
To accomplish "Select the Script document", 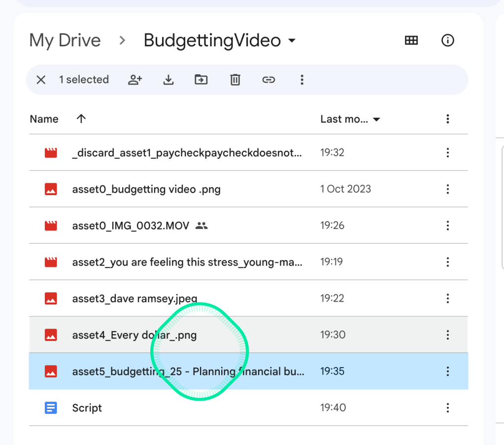I will point(248,408).
